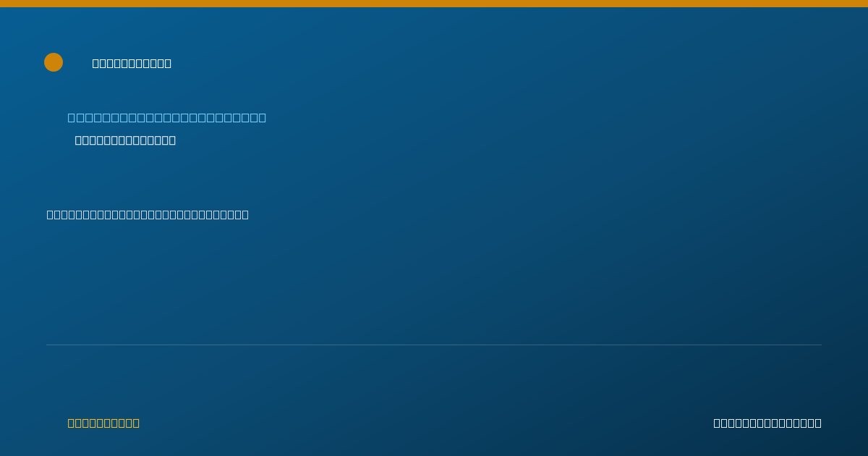Click the orange bar along the top edge
This screenshot has width=868, height=456.
(x=434, y=4)
